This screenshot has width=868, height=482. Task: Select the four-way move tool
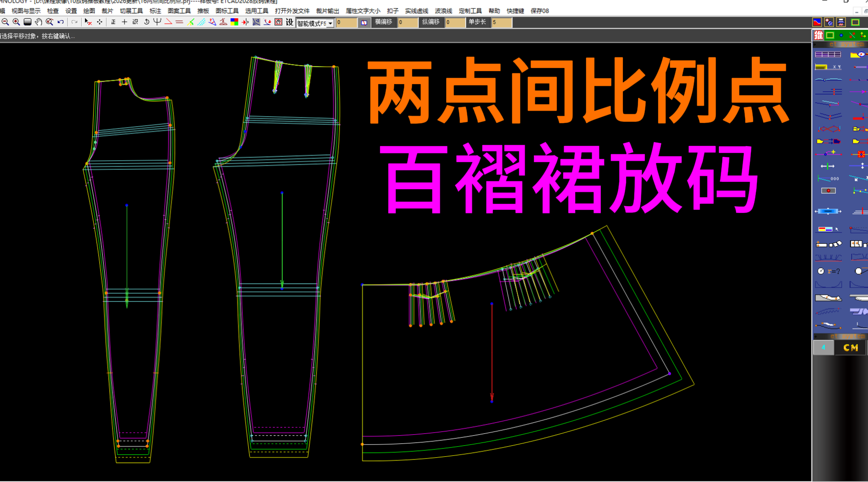coord(100,22)
